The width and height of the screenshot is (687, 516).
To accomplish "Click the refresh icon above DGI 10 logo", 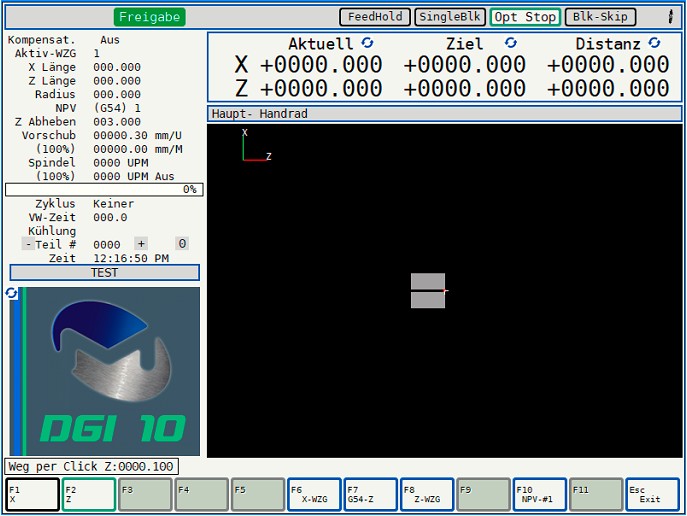I will 11,293.
